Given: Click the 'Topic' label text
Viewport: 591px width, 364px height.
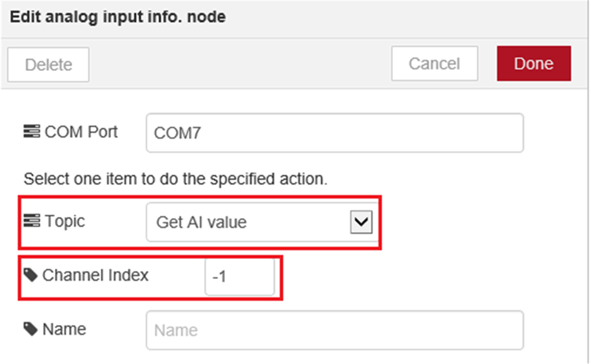Looking at the screenshot, I should [65, 221].
